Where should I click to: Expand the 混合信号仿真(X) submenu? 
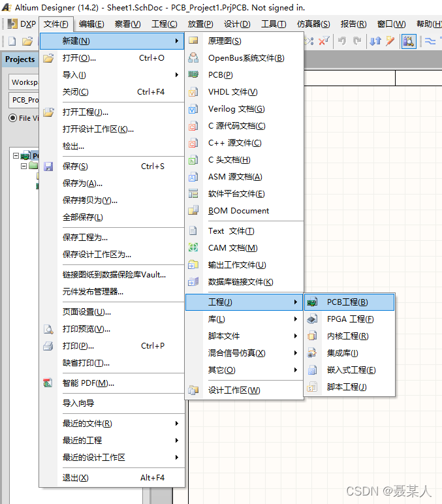[244, 353]
